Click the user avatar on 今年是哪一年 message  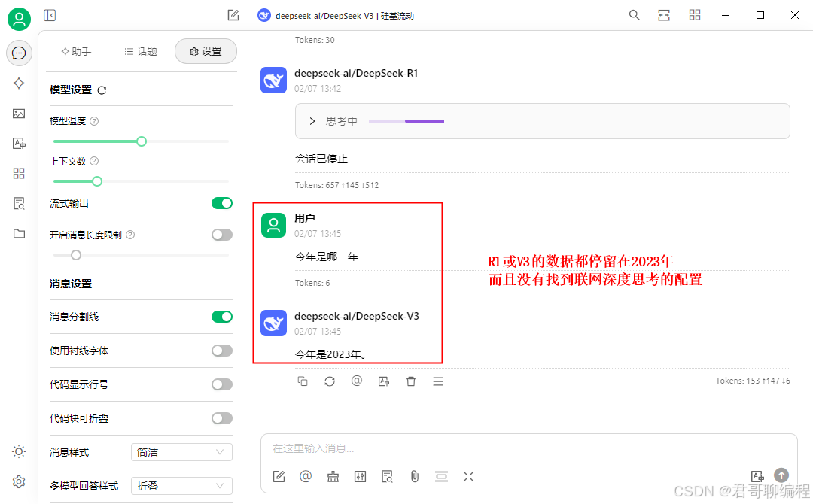(x=274, y=226)
